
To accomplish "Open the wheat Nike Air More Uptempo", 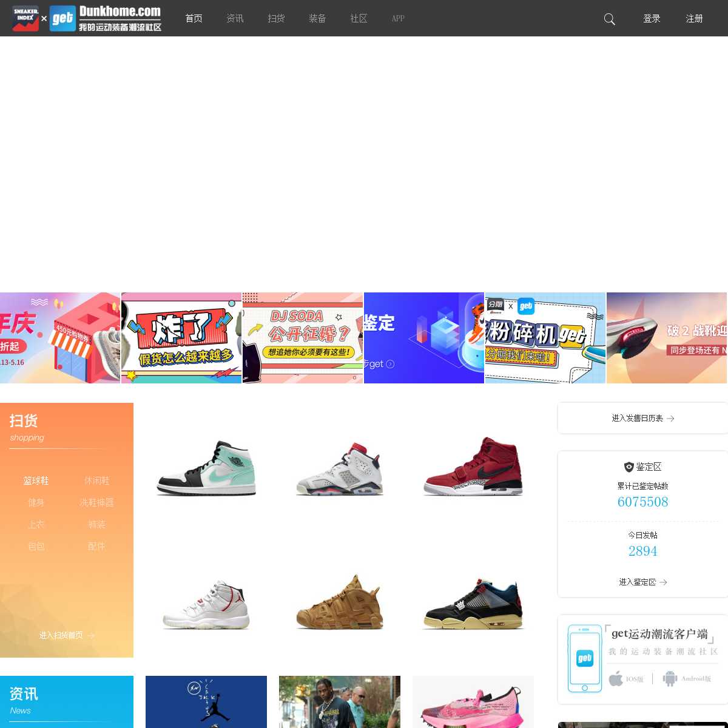I will tap(340, 602).
